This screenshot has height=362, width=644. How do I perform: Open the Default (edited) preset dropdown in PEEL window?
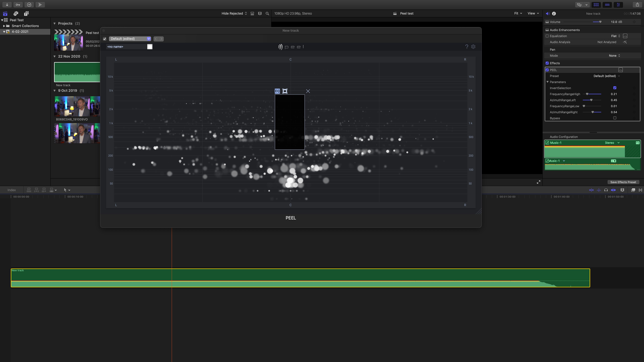[130, 39]
